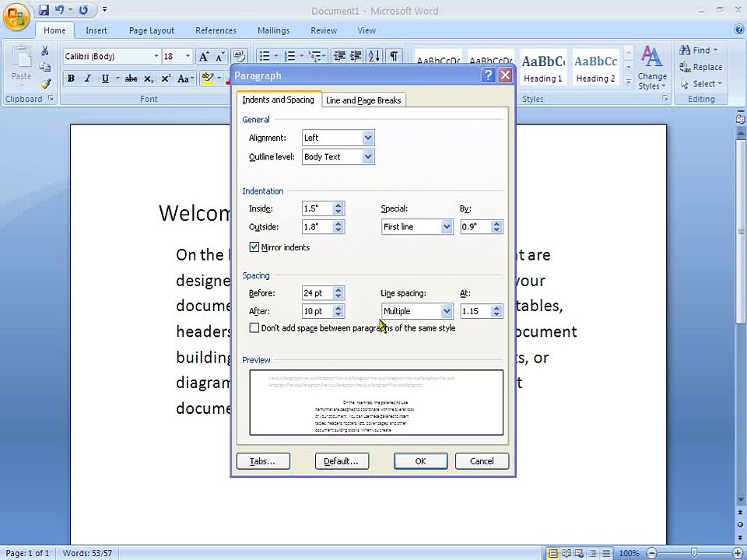Start a bulleted list
This screenshot has height=560, width=747.
tap(265, 56)
